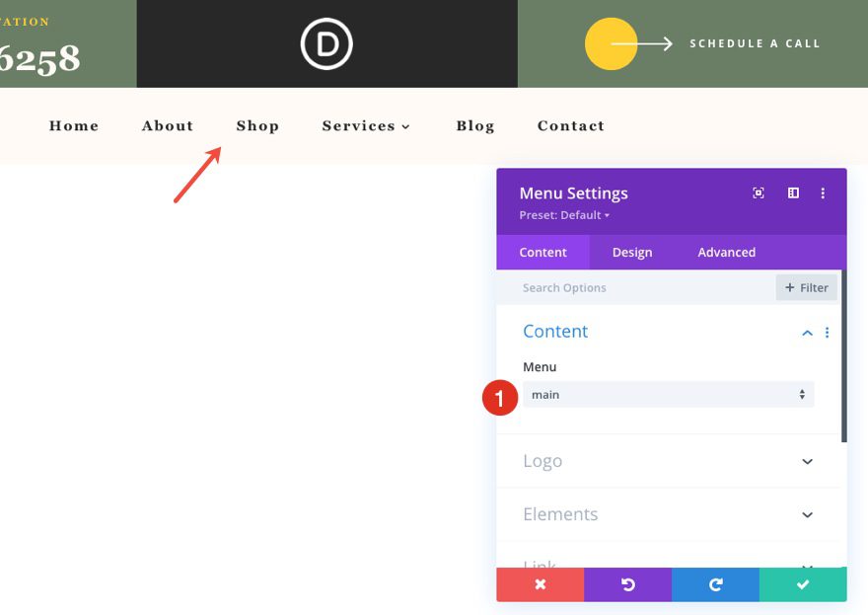Viewport: 868px width, 615px height.
Task: Click the Filter button
Action: click(806, 287)
